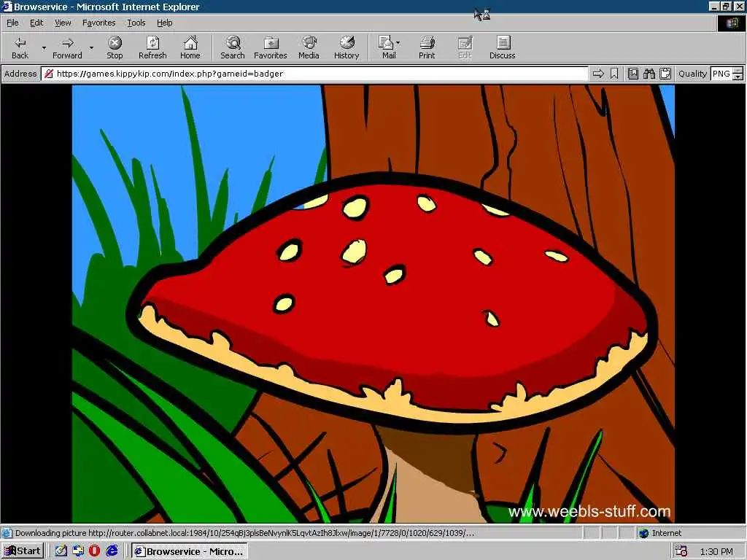Open the Back history dropdown arrow

click(44, 47)
